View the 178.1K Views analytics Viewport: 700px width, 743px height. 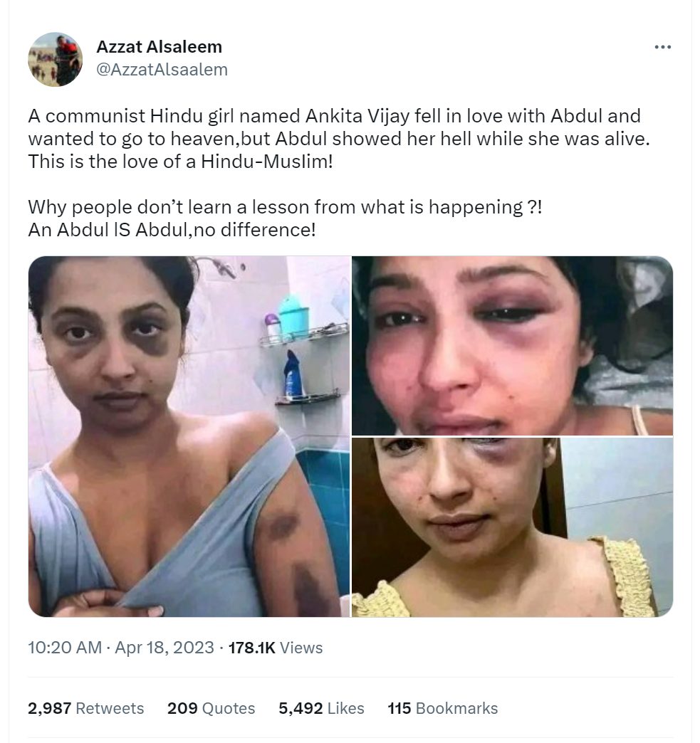point(276,648)
